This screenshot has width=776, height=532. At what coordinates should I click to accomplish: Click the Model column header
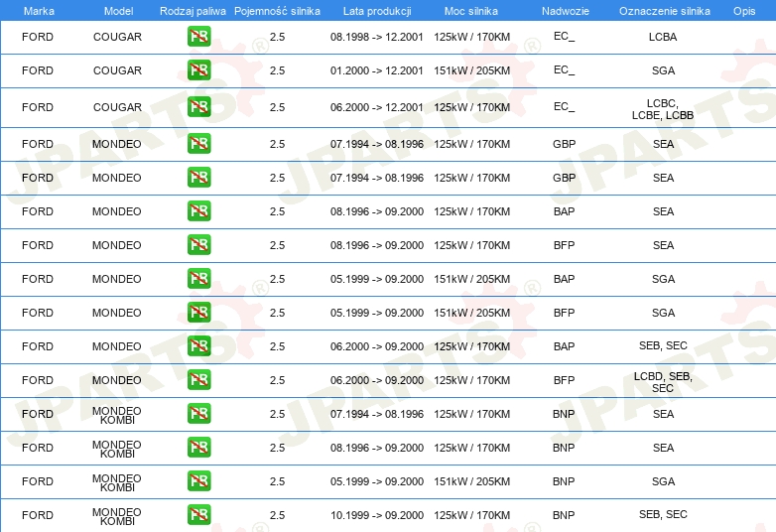coord(118,11)
